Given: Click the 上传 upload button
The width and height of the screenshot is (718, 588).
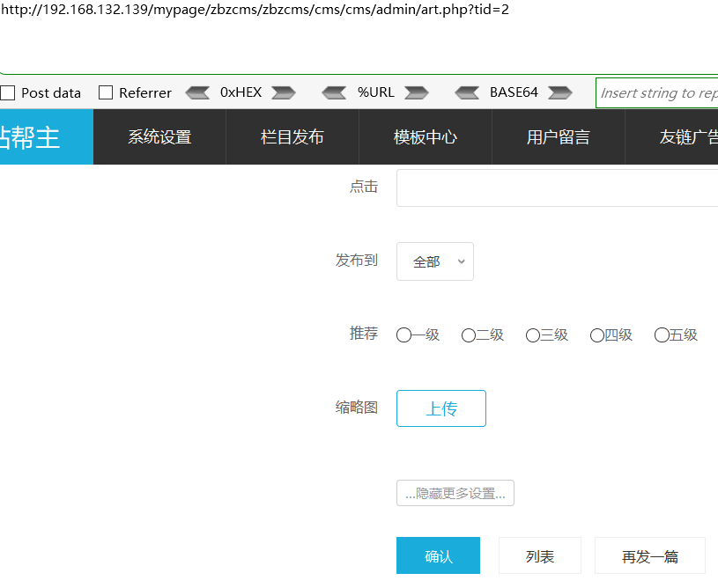Looking at the screenshot, I should (440, 408).
